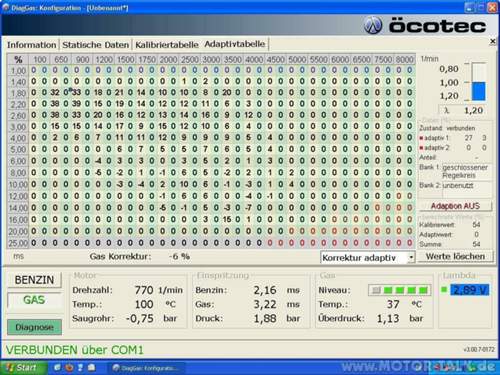Click the Bank 1 geschlossener Regelkreis field
The height and width of the screenshot is (375, 500).
(x=467, y=171)
